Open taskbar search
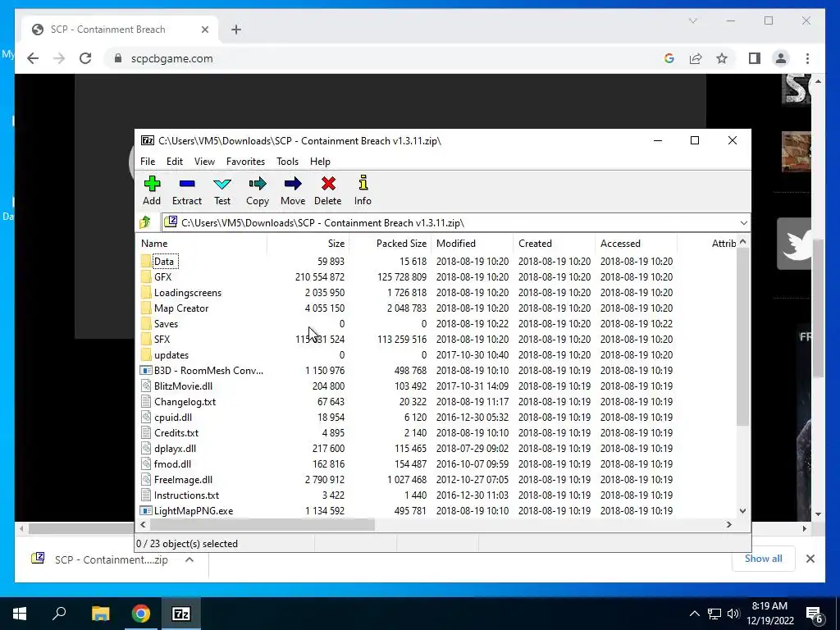The height and width of the screenshot is (630, 840). [59, 614]
